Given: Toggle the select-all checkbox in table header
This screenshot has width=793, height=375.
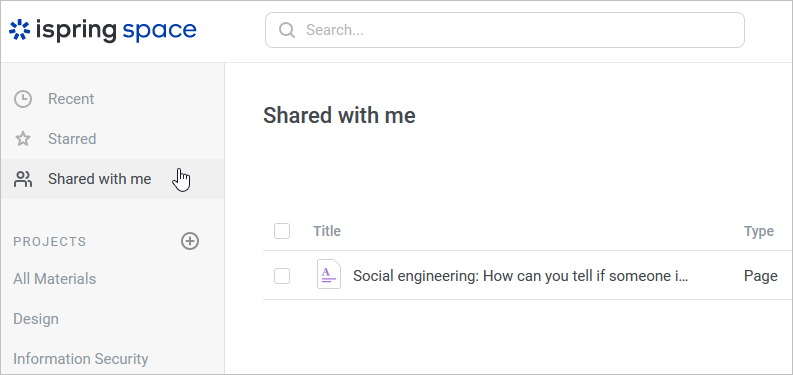Looking at the screenshot, I should (x=282, y=231).
